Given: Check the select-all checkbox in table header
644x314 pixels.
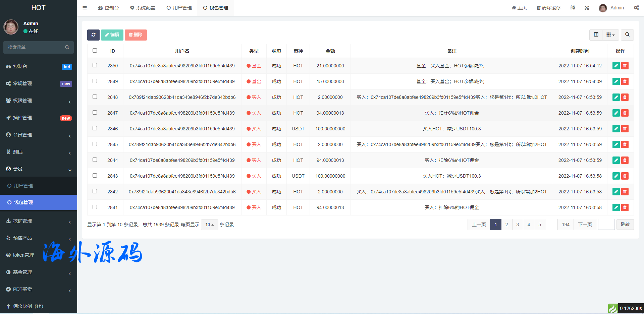Looking at the screenshot, I should pyautogui.click(x=95, y=51).
